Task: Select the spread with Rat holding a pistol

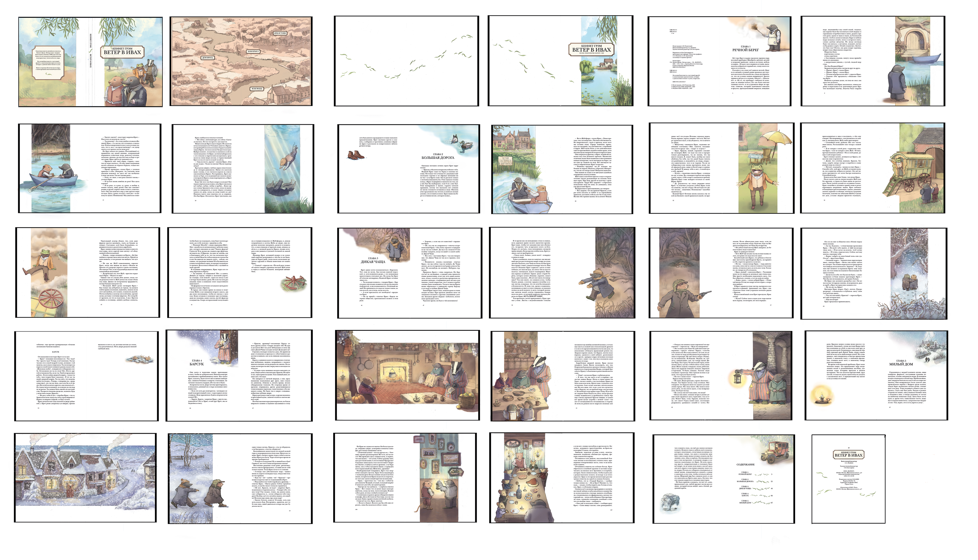Action: (x=721, y=273)
